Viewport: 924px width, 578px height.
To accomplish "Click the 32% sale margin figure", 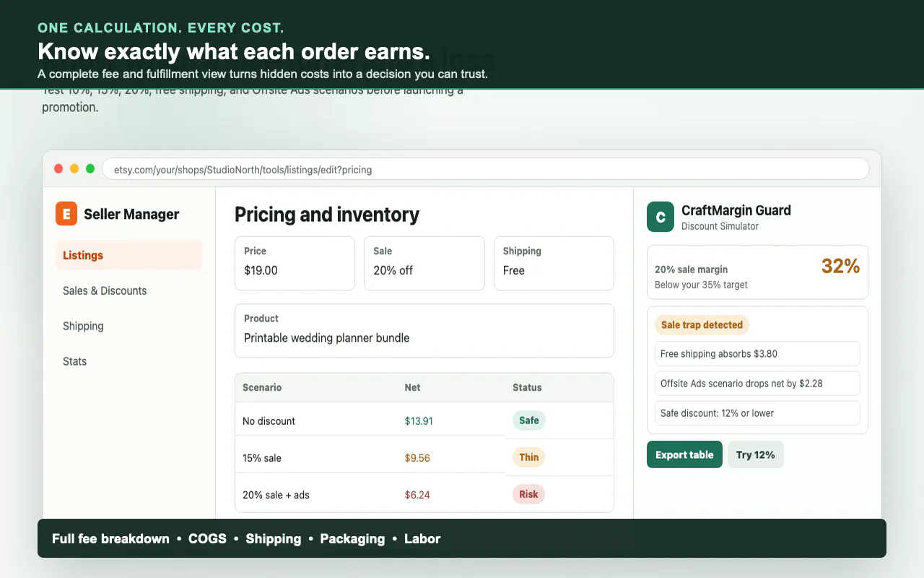I will pos(840,267).
